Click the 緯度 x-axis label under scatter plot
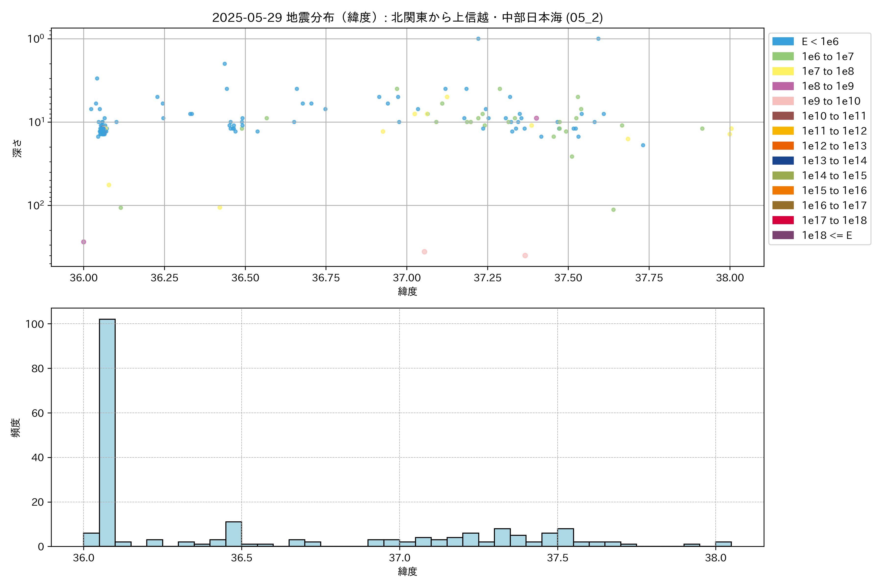Viewport: 882px width, 588px height. click(x=407, y=291)
